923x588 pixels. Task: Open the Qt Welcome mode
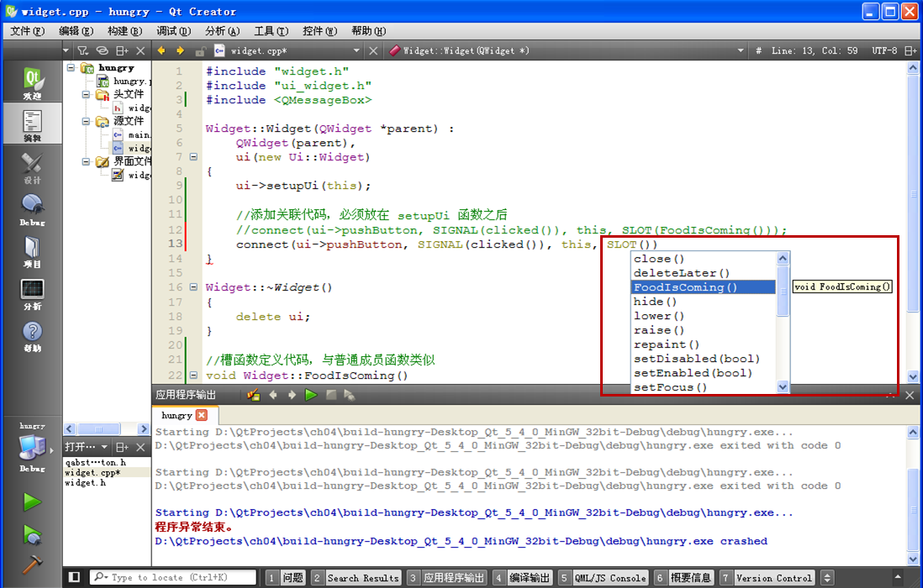(33, 83)
